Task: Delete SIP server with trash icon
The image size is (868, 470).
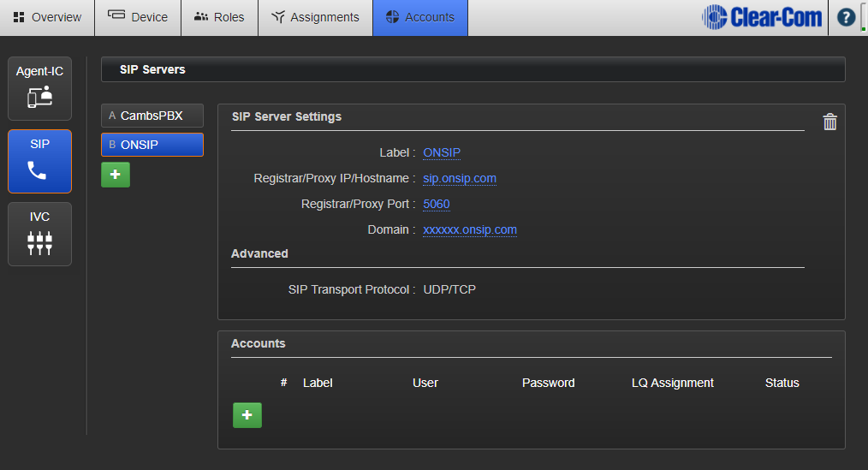Action: click(x=829, y=122)
